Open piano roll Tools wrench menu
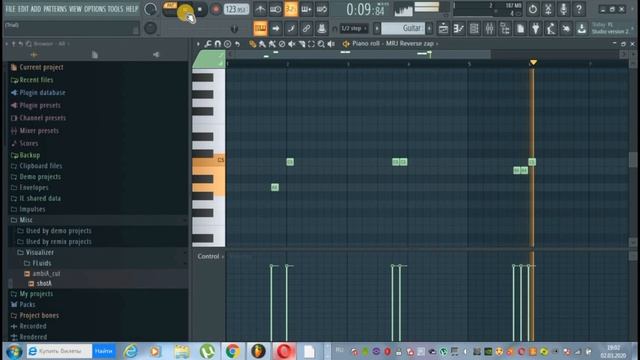This screenshot has height=360, width=640. [208, 44]
